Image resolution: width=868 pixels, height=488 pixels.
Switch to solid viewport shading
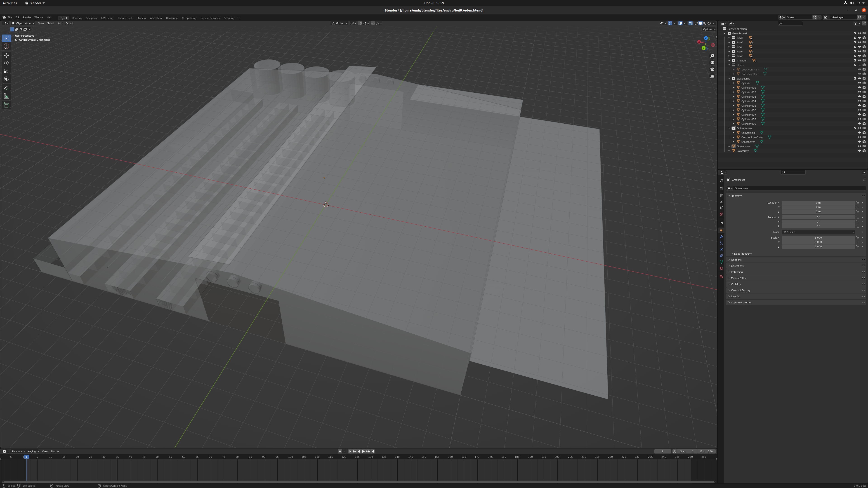[x=700, y=23]
